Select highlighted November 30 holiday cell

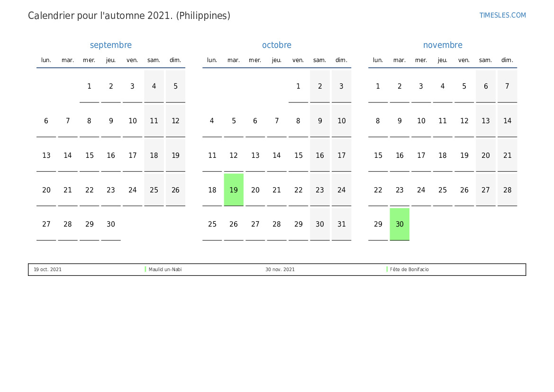point(400,224)
